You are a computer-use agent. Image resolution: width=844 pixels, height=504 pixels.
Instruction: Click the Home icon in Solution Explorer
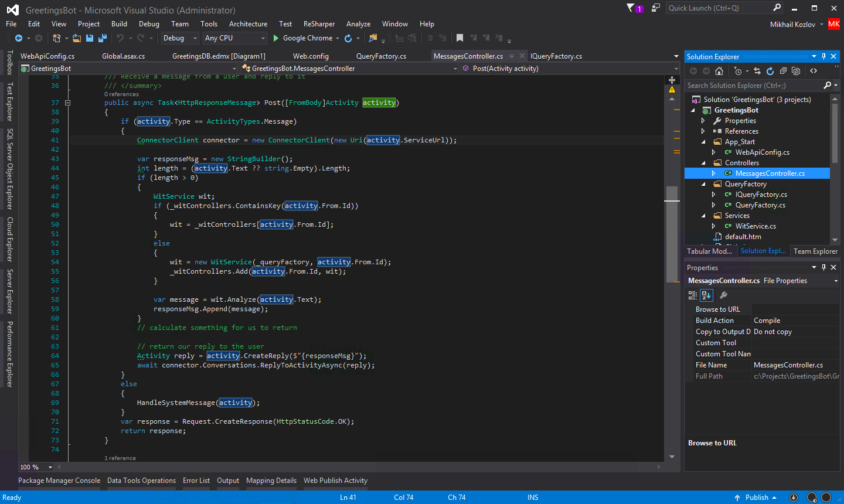click(719, 71)
